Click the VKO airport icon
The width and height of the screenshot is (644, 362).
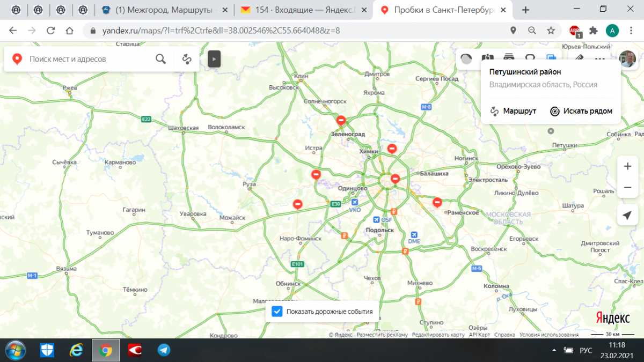[355, 202]
